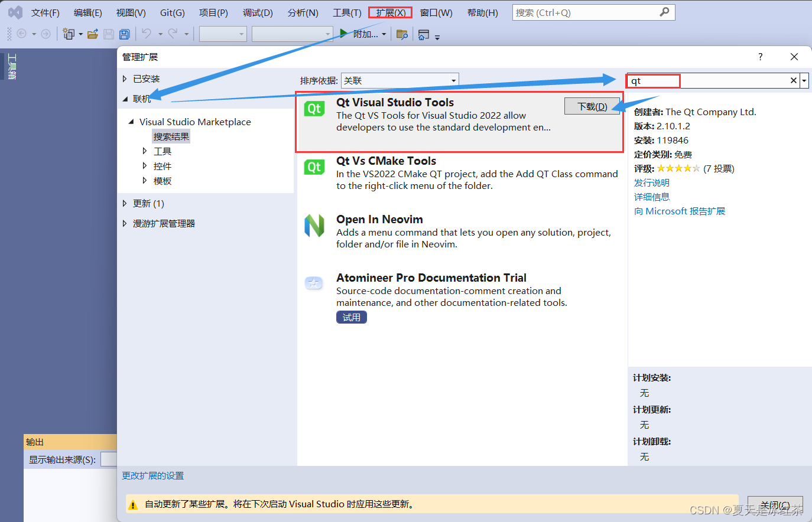Open the Help menu
This screenshot has width=812, height=522.
point(482,12)
